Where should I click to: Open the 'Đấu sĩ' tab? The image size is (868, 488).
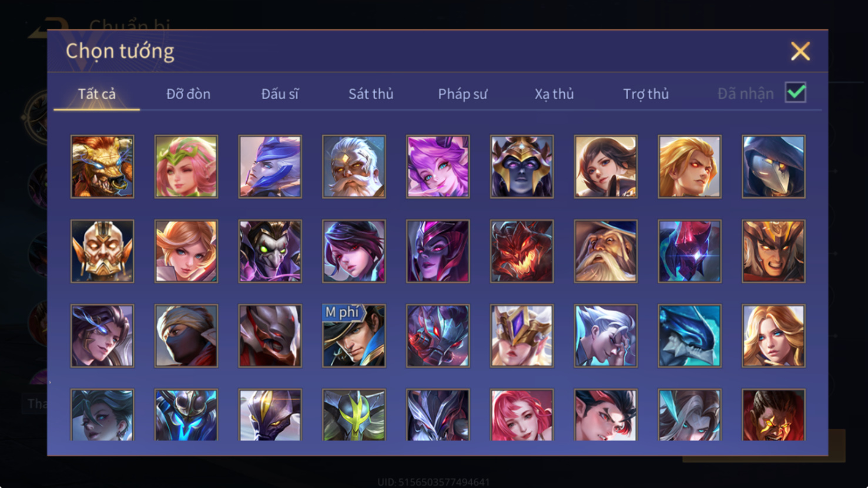tap(280, 94)
